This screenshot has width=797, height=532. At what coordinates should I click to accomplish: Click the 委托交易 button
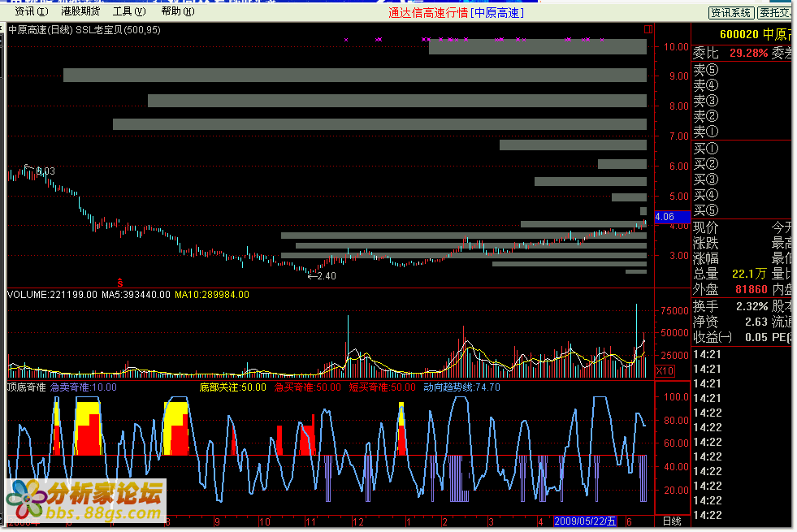[x=776, y=13]
